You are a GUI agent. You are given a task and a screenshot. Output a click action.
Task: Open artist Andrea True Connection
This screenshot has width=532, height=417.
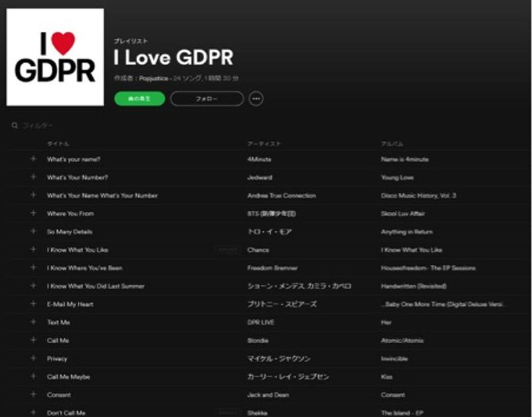pyautogui.click(x=281, y=196)
